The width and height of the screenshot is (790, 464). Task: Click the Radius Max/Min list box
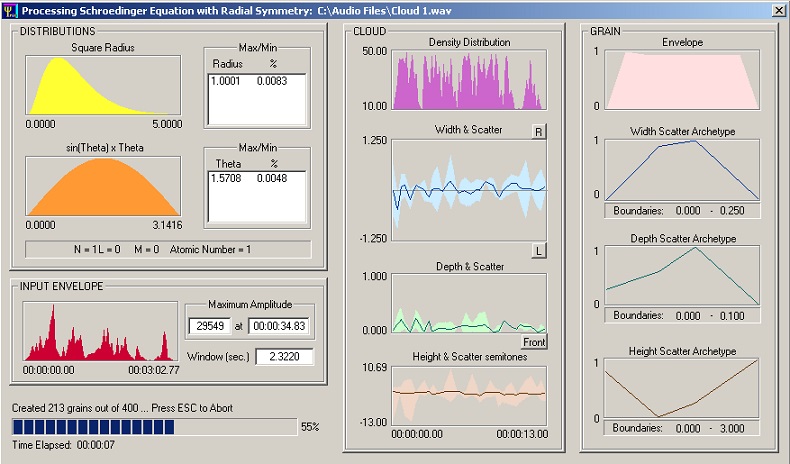click(257, 99)
